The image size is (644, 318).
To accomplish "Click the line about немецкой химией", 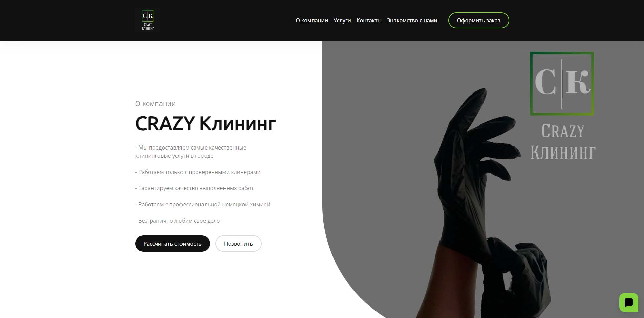I will click(203, 204).
